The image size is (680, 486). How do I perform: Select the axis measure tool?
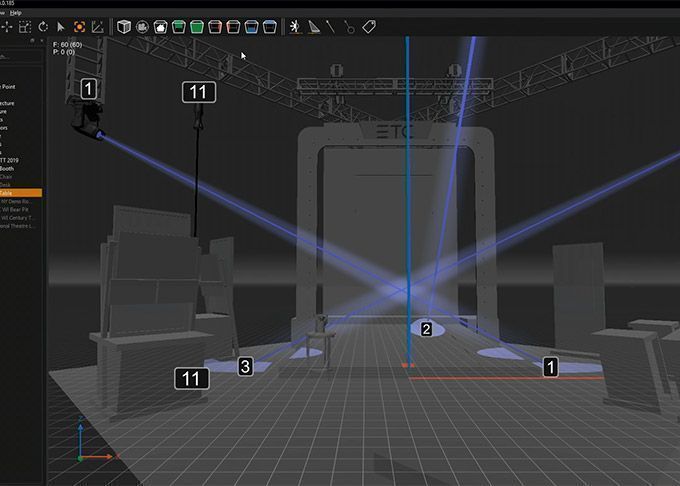(98, 27)
